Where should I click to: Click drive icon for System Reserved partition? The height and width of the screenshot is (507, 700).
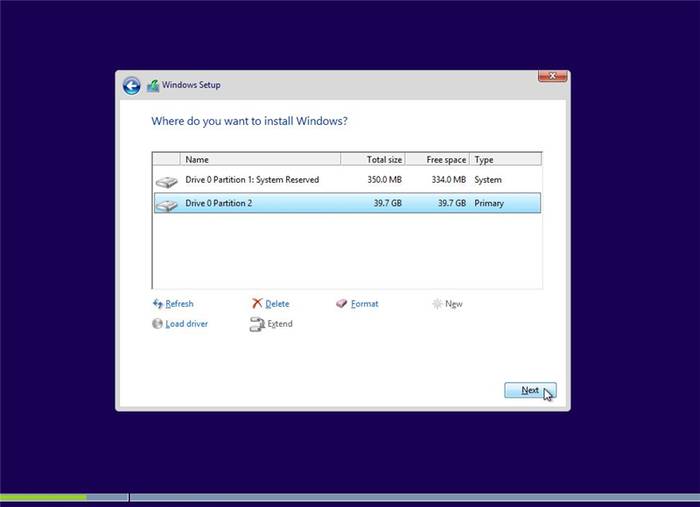pyautogui.click(x=167, y=181)
